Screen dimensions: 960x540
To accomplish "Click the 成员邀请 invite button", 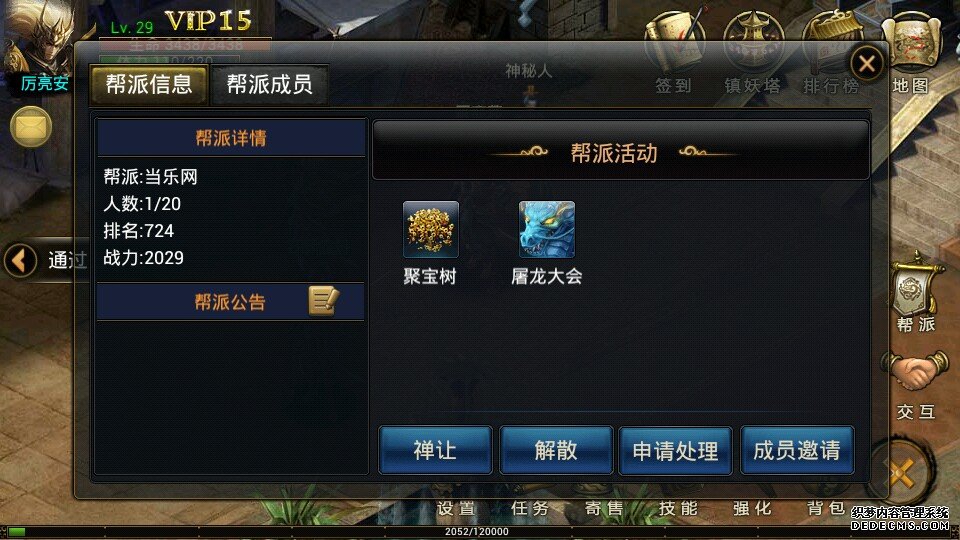I will [x=797, y=451].
